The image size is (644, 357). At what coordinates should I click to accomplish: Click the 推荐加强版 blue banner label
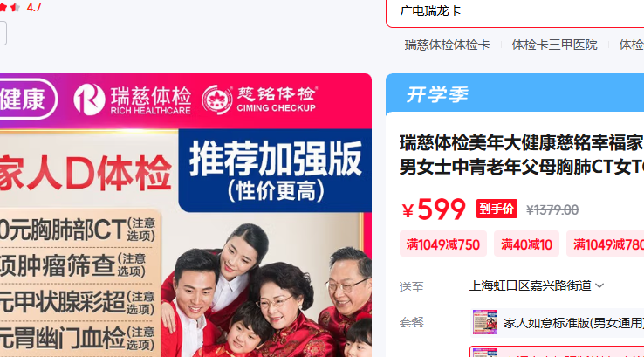(275, 170)
